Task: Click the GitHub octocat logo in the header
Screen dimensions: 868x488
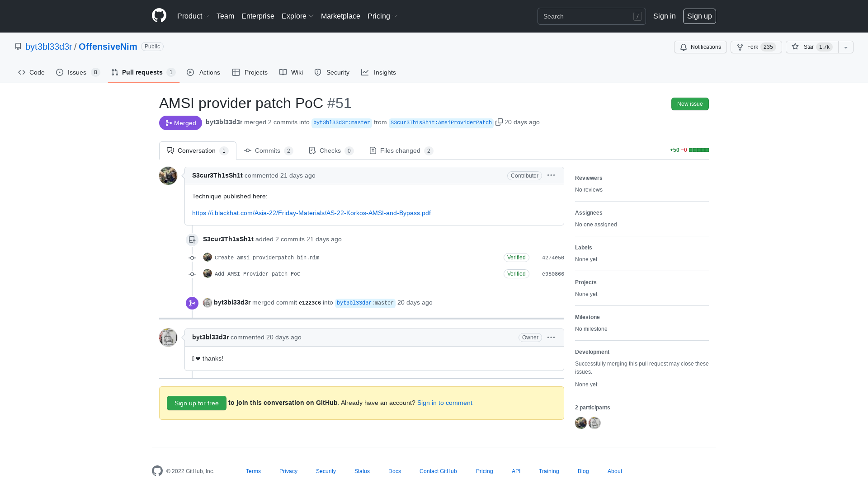Action: click(x=159, y=16)
